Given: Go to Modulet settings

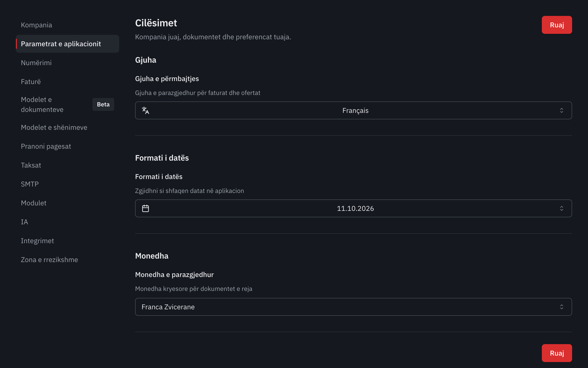Looking at the screenshot, I should coord(68,203).
